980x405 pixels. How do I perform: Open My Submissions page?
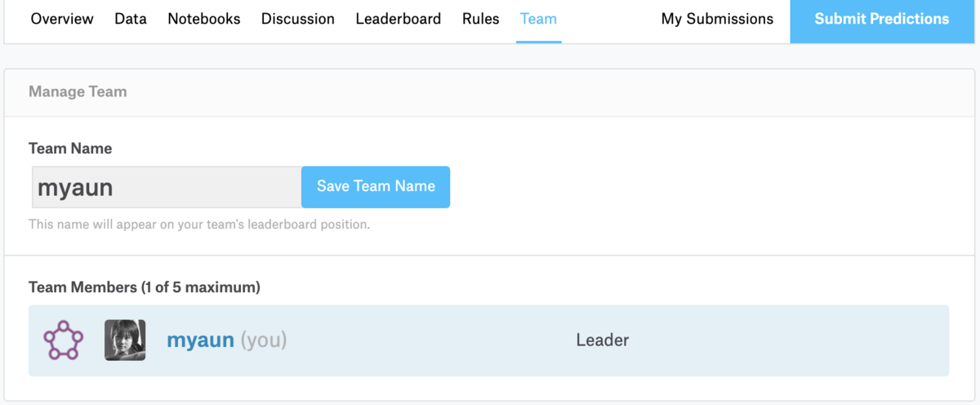[717, 19]
